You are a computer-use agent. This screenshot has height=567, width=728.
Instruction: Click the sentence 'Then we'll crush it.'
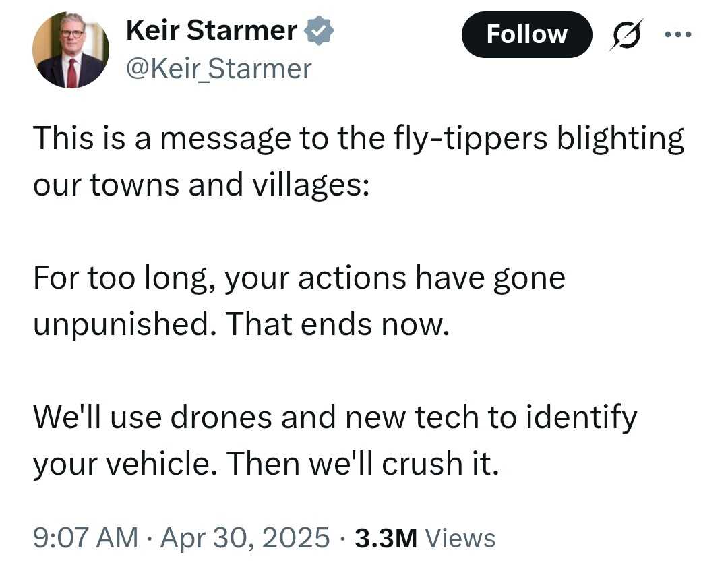pos(363,463)
